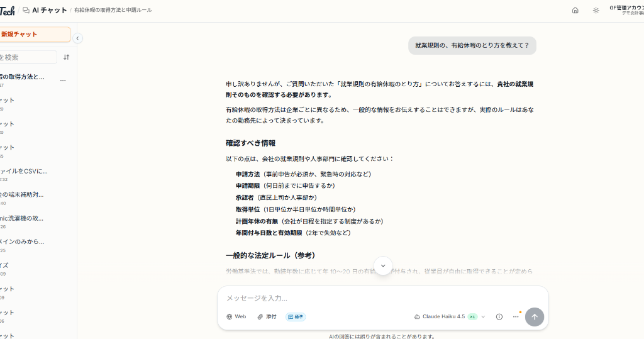Attach a file with 添付
The height and width of the screenshot is (339, 644).
coord(267,316)
